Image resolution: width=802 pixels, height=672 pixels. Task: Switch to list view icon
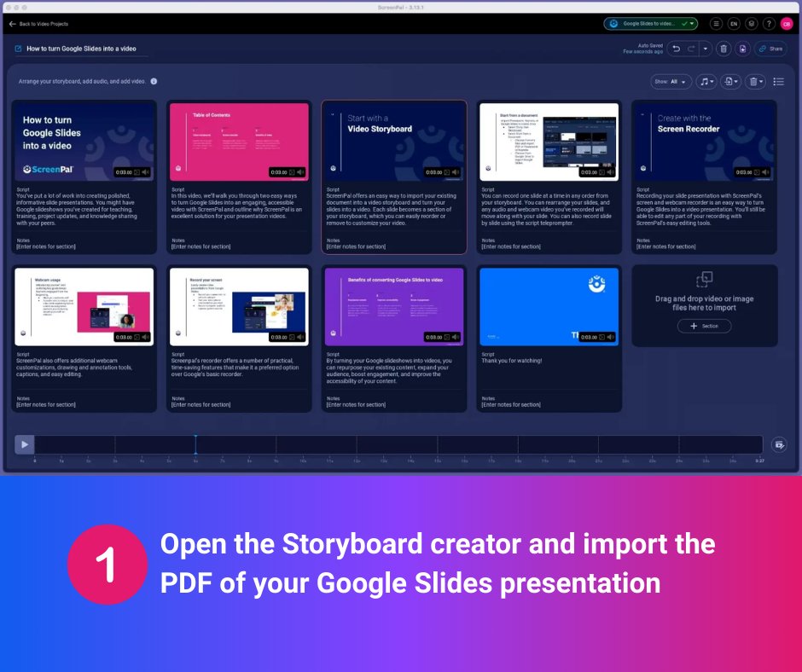tap(778, 81)
